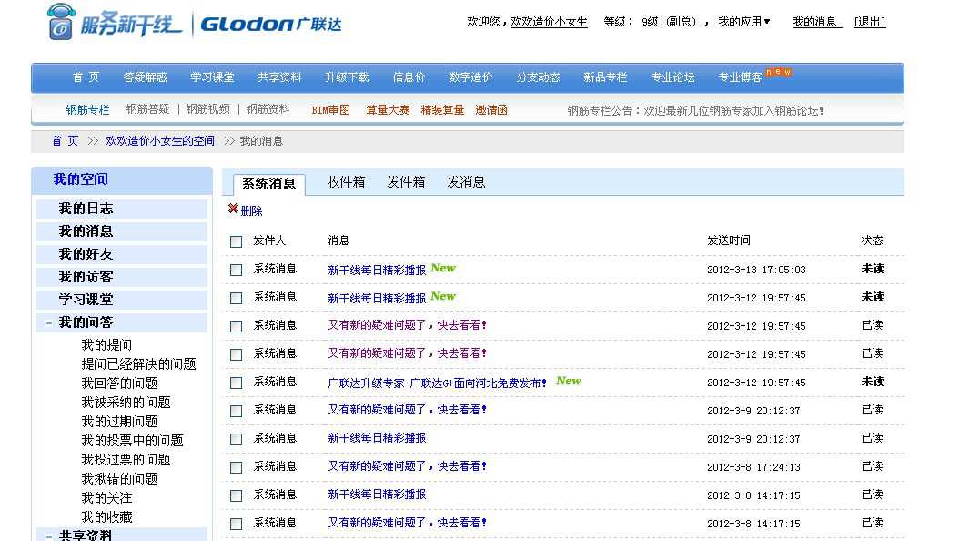Open the 算量大赛 link
The width and height of the screenshot is (980, 541).
click(x=388, y=110)
